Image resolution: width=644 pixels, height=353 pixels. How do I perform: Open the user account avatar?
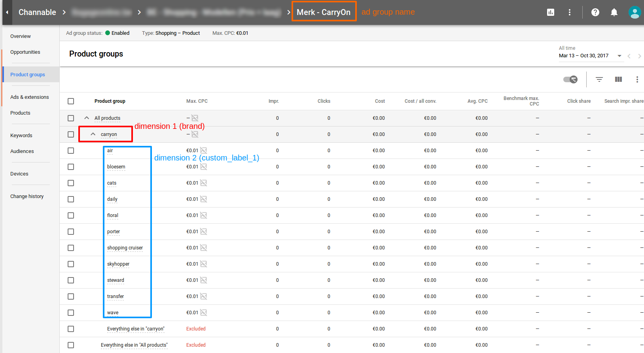click(x=634, y=12)
